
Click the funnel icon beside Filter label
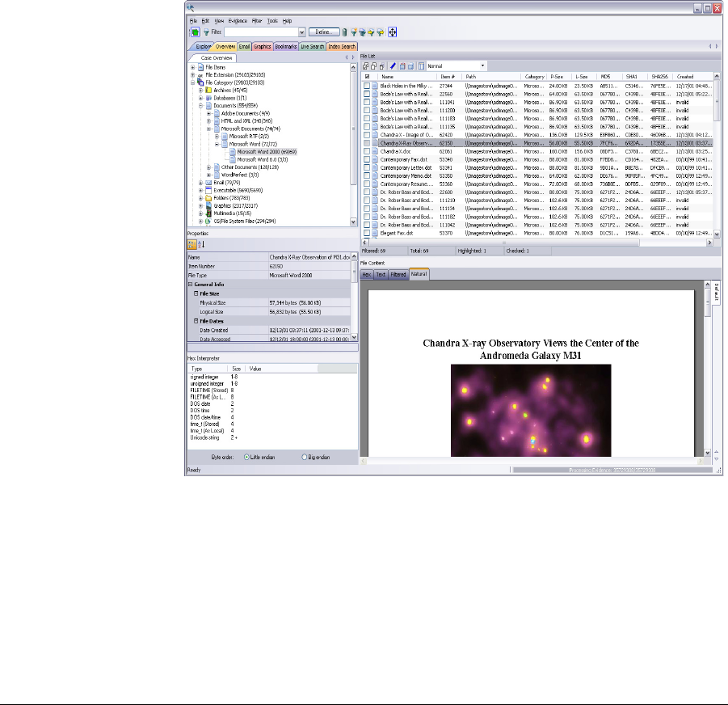[206, 32]
